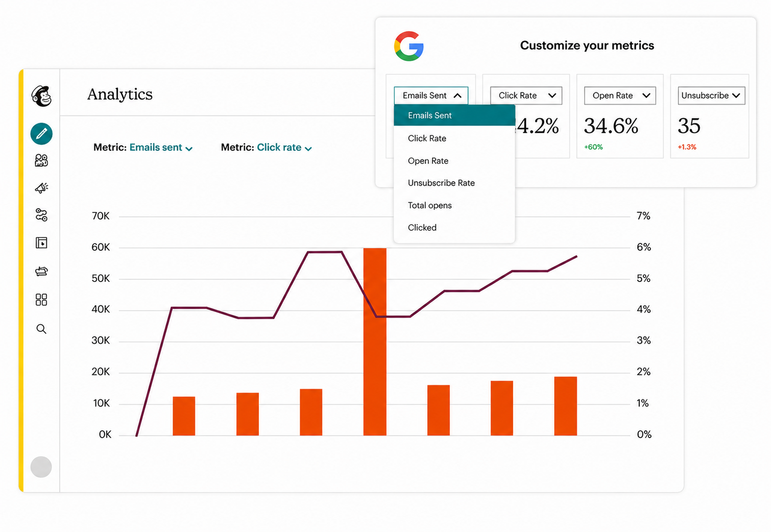Click the '1%' right axis label
The width and height of the screenshot is (771, 532).
pyautogui.click(x=643, y=403)
